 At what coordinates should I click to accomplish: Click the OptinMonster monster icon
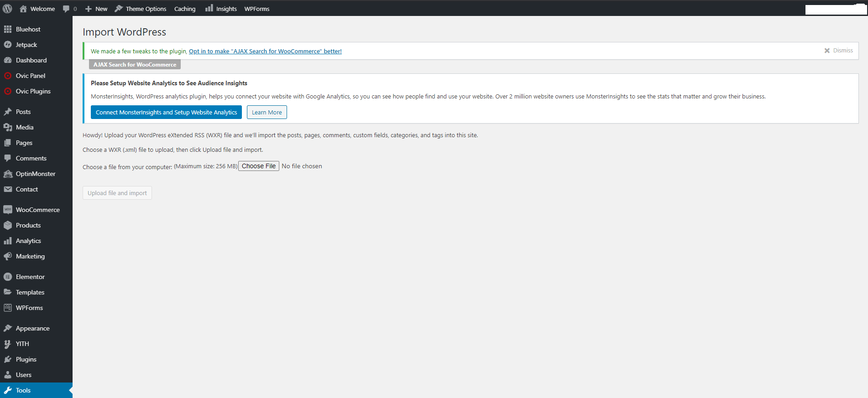(8, 174)
